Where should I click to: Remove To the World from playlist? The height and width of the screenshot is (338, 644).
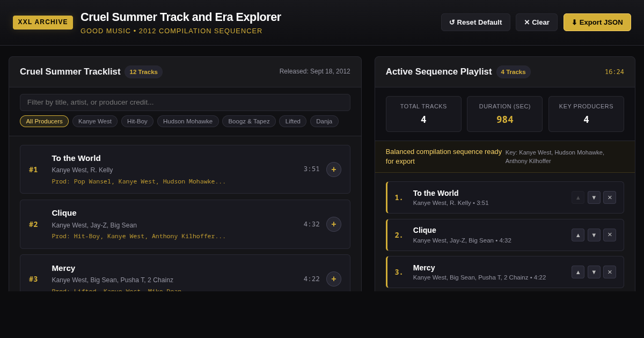click(610, 197)
